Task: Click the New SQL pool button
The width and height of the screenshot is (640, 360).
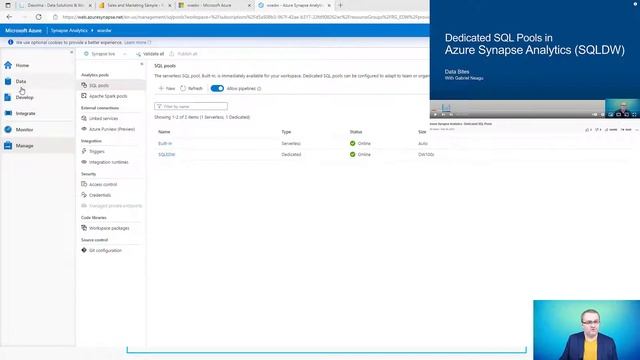Action: pos(167,88)
